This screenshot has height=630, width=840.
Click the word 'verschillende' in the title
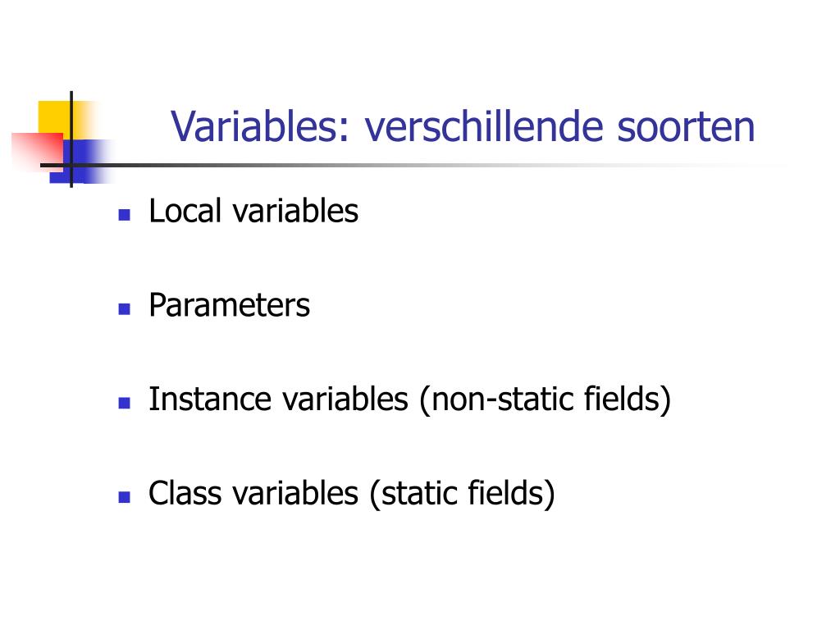[484, 126]
